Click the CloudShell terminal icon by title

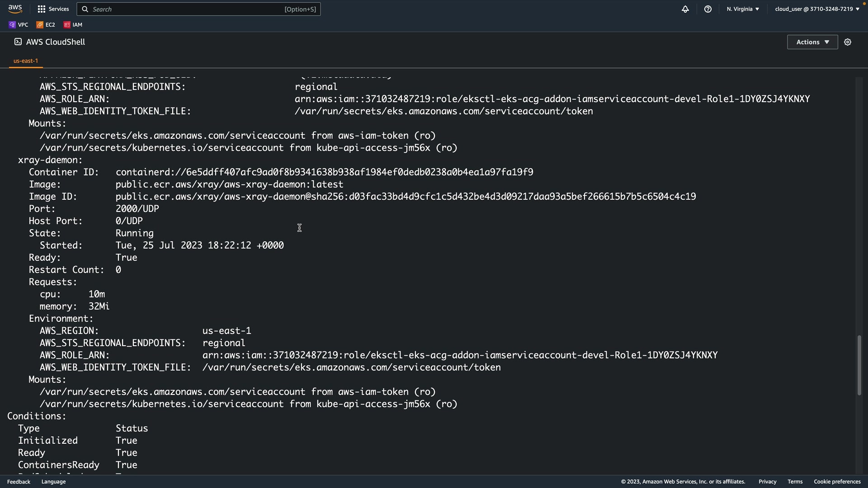click(x=18, y=42)
